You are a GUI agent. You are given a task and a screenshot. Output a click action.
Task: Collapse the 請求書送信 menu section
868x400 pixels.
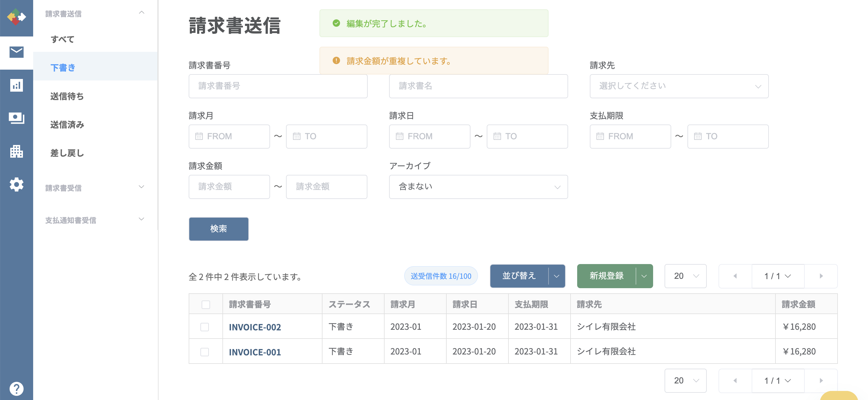(142, 13)
